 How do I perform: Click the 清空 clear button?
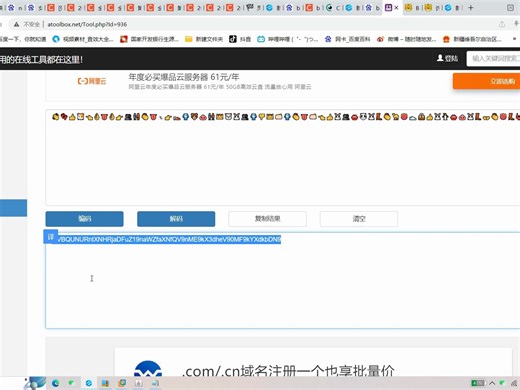pyautogui.click(x=359, y=219)
